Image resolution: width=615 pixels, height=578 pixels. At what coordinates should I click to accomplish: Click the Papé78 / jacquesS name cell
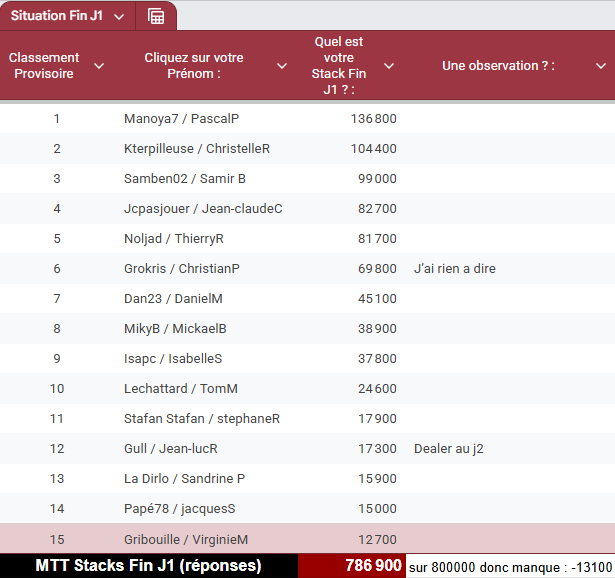coord(180,509)
